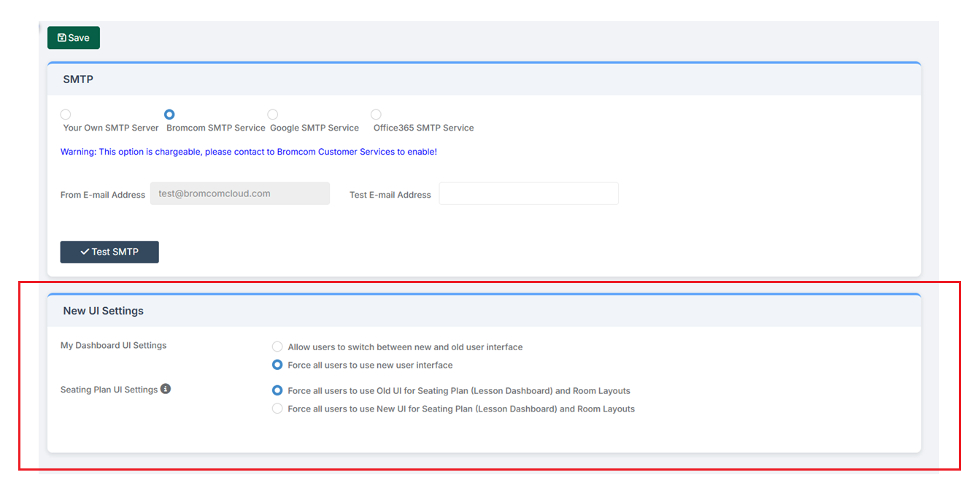Click the SMTP panel header
Image resolution: width=980 pixels, height=483 pixels.
(x=78, y=80)
